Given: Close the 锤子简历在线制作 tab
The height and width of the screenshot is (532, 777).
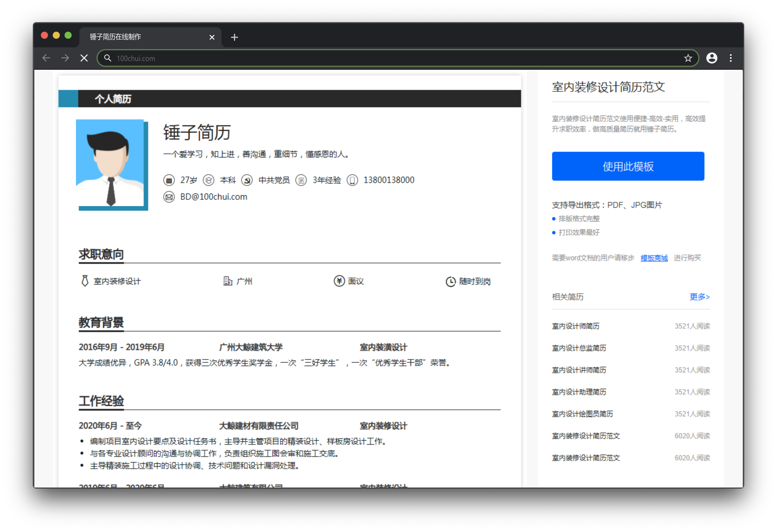Looking at the screenshot, I should [212, 37].
